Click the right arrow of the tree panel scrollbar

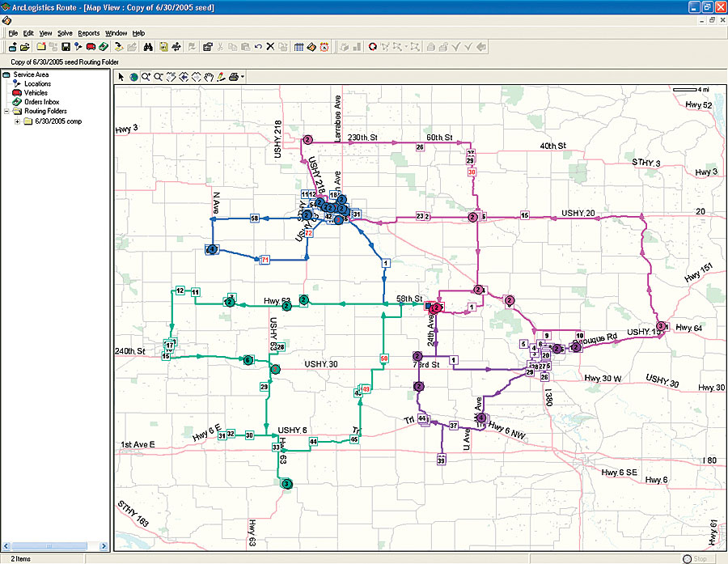(104, 546)
